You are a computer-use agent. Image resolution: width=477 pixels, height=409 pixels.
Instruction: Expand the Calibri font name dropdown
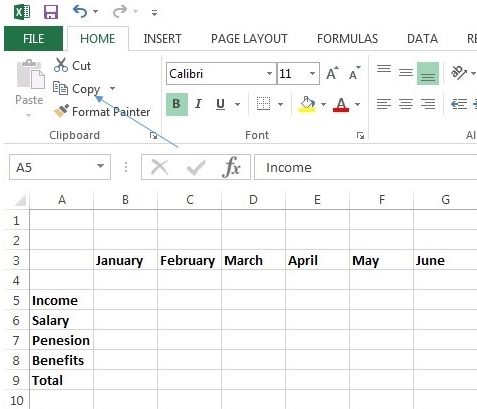tap(269, 73)
